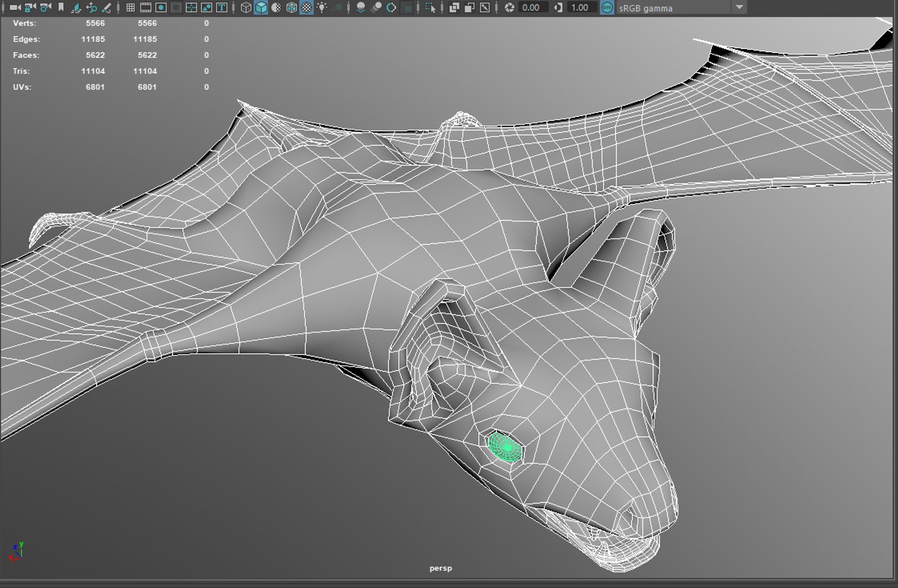Toggle the Film Gate display
This screenshot has width=898, height=588.
click(145, 8)
